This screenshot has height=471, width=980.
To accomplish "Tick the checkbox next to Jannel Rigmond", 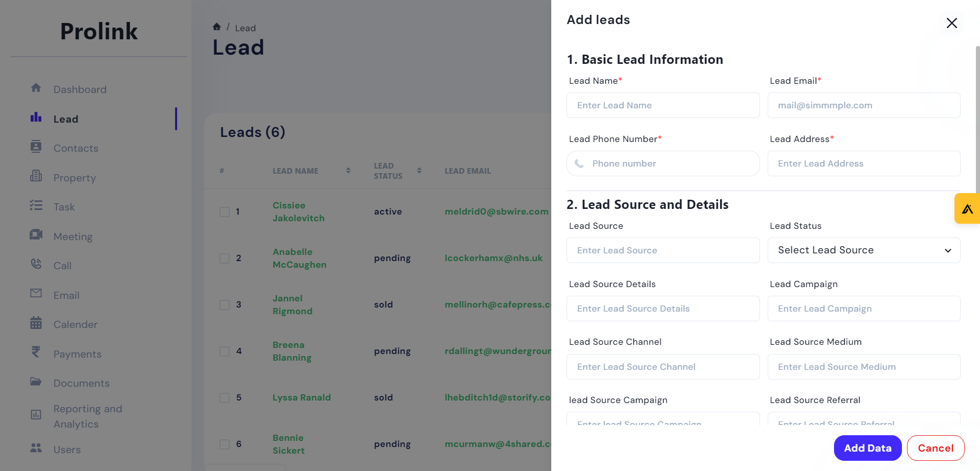I will tap(225, 304).
